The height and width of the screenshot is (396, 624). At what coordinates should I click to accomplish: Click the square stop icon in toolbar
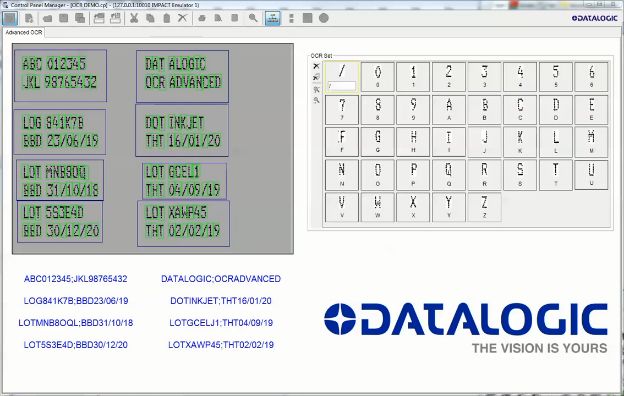click(307, 18)
